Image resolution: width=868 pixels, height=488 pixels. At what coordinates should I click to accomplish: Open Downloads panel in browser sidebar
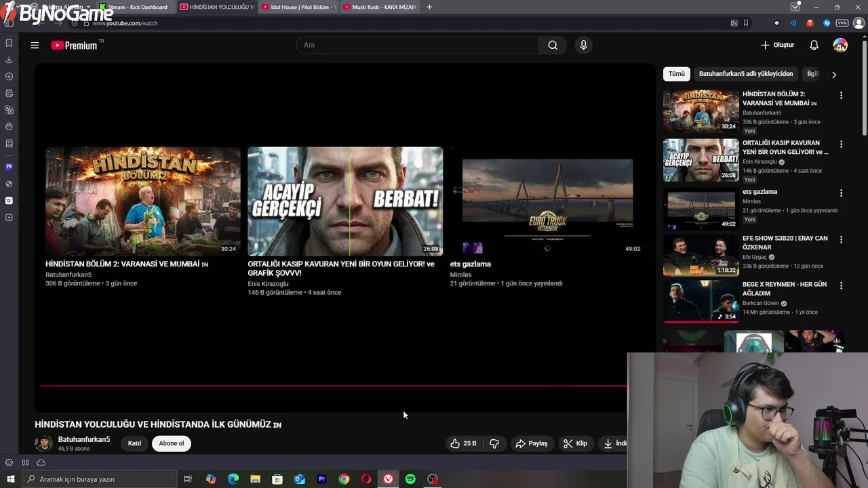(x=9, y=60)
